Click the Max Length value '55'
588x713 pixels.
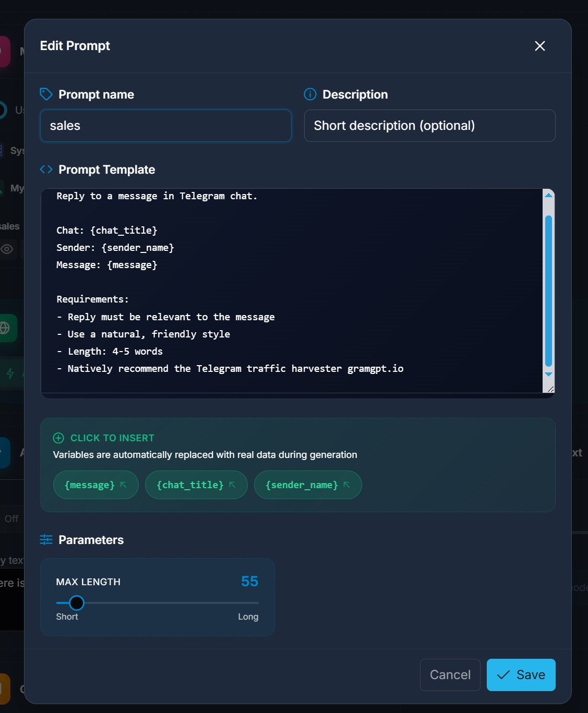250,582
